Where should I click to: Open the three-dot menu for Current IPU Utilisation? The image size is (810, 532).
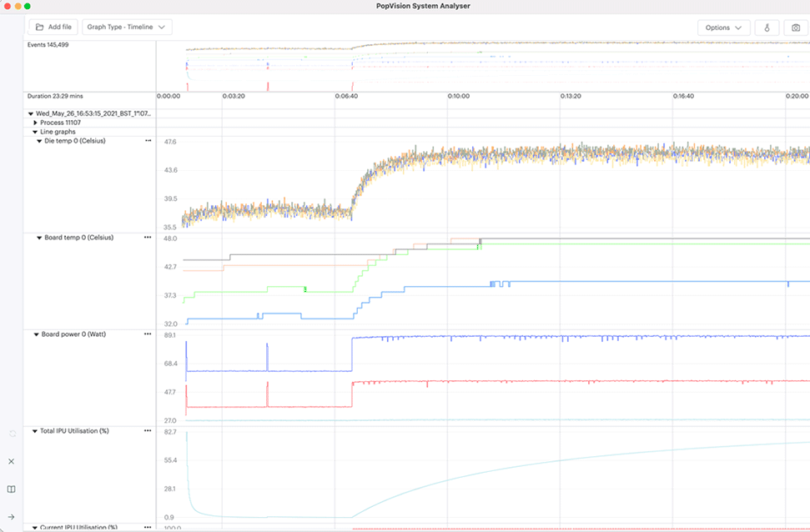pos(148,527)
